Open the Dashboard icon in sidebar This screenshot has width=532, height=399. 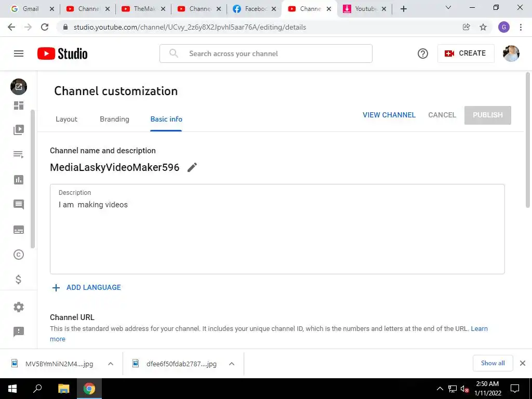tap(19, 105)
